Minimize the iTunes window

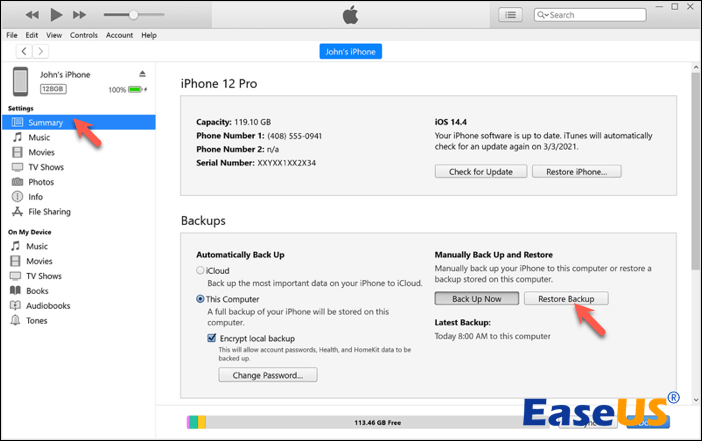click(659, 7)
